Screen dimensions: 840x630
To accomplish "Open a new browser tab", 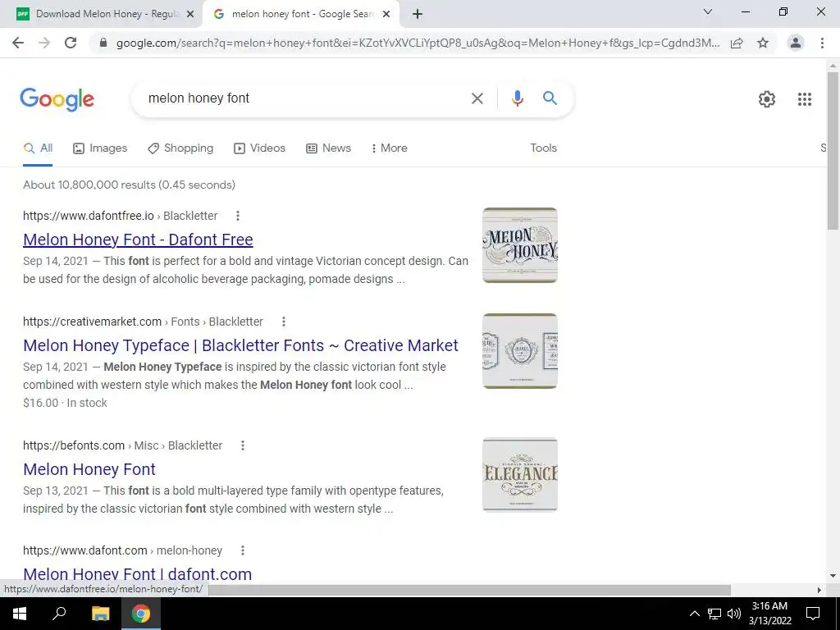I will (x=418, y=15).
